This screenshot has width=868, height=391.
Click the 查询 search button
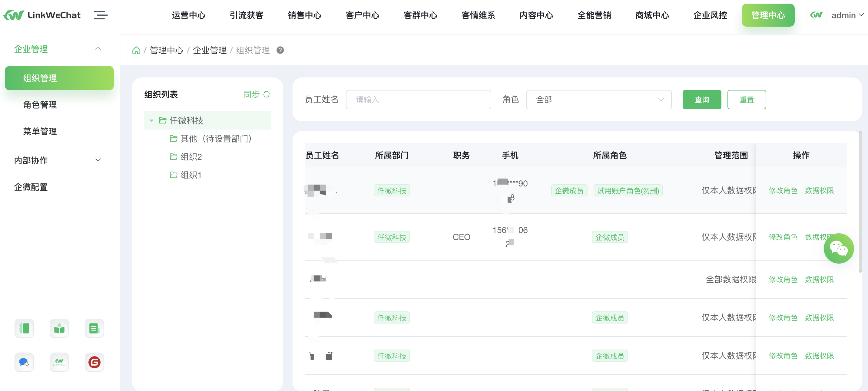(702, 99)
